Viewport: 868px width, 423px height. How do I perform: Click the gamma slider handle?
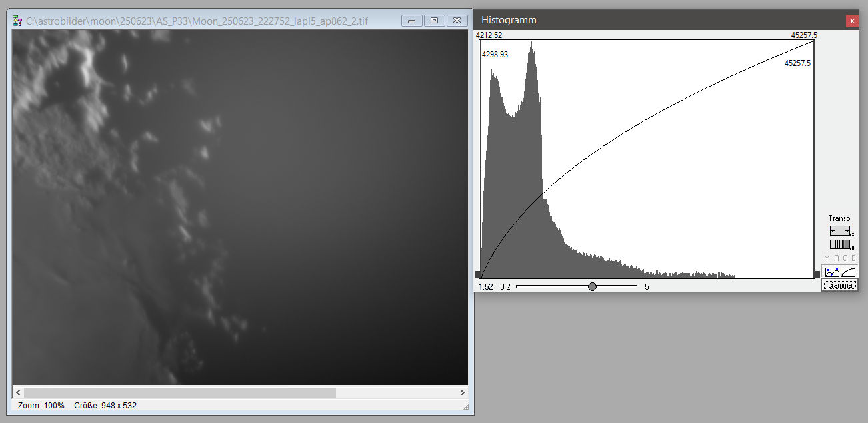click(592, 286)
